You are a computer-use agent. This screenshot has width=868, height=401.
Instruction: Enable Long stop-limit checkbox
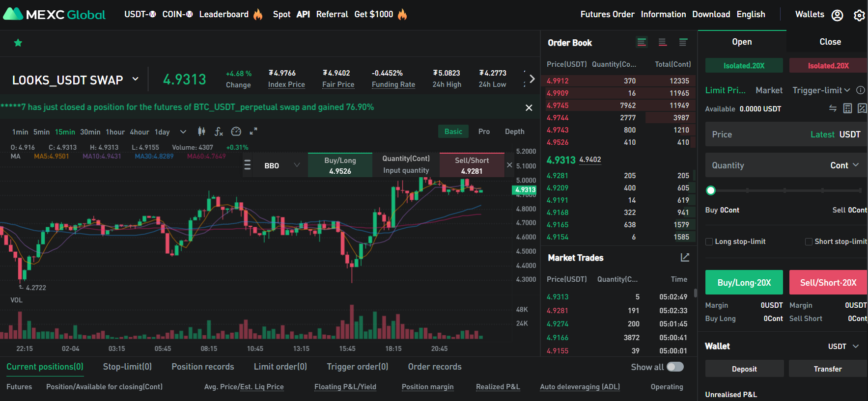pos(709,241)
